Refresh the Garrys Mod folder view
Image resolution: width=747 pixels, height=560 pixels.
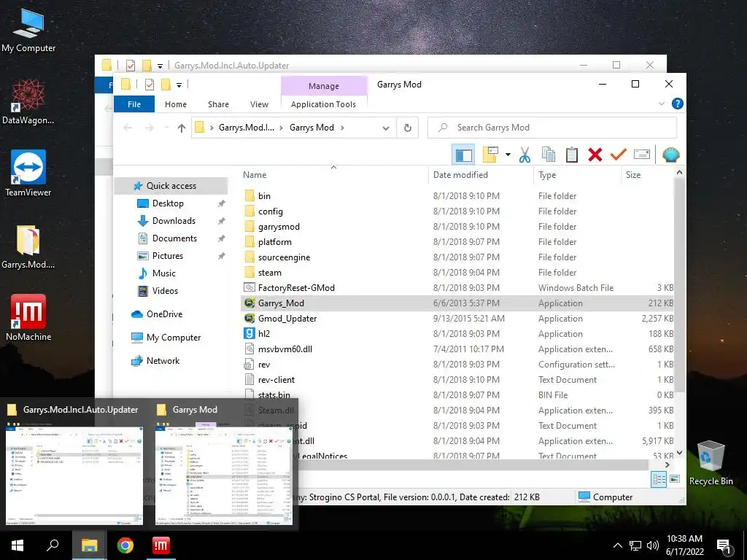point(407,128)
